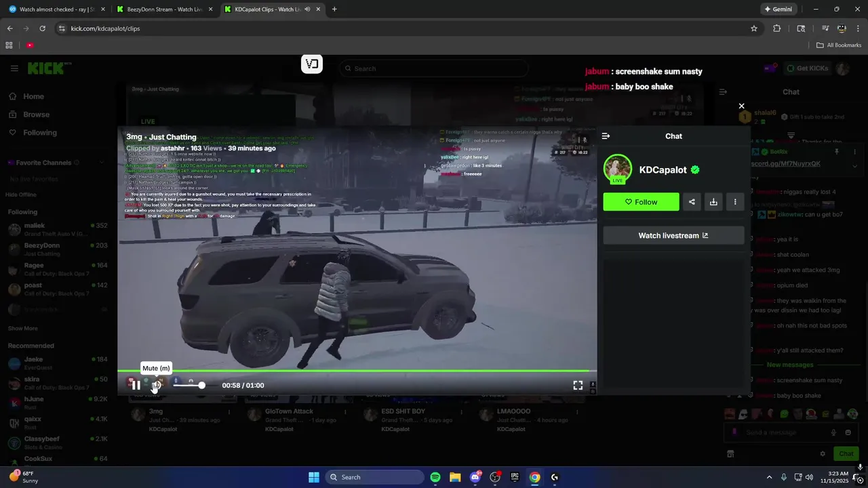
Task: Focus the Kick search field
Action: (434, 68)
